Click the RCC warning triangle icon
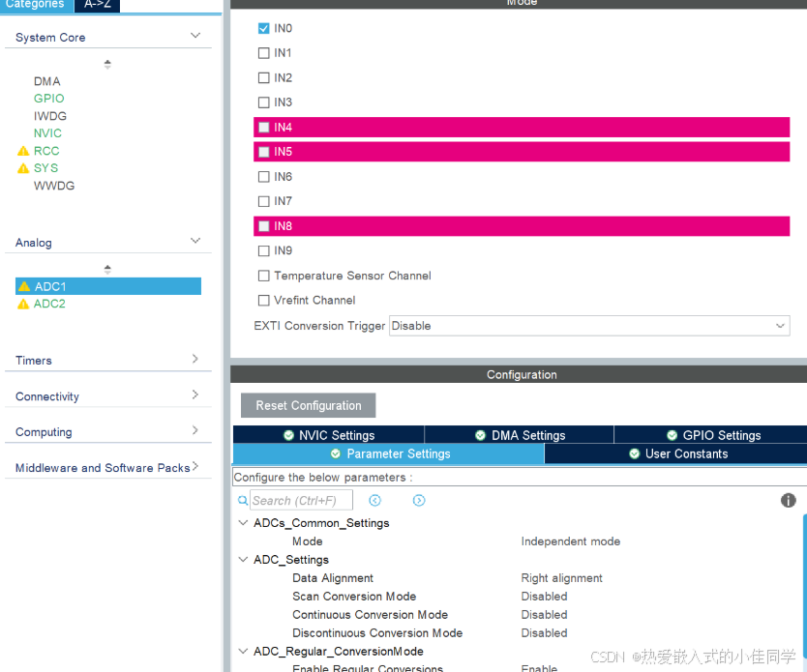This screenshot has width=807, height=672. 23,151
